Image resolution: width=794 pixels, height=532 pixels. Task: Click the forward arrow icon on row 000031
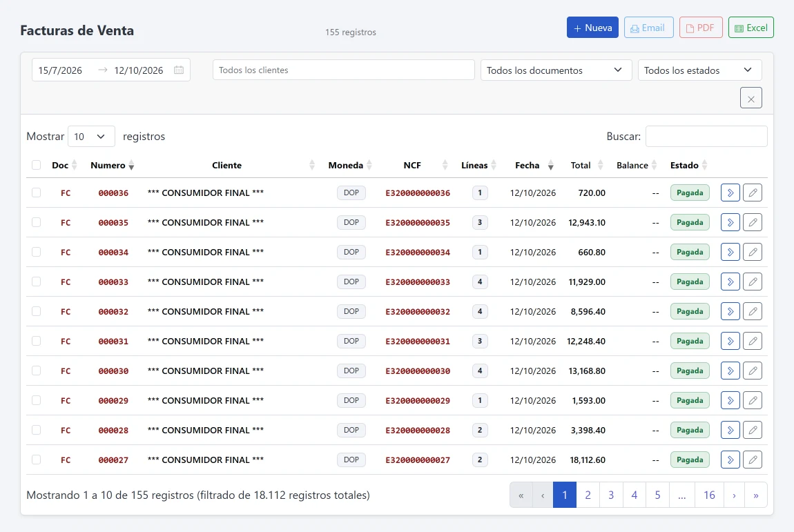(x=730, y=341)
